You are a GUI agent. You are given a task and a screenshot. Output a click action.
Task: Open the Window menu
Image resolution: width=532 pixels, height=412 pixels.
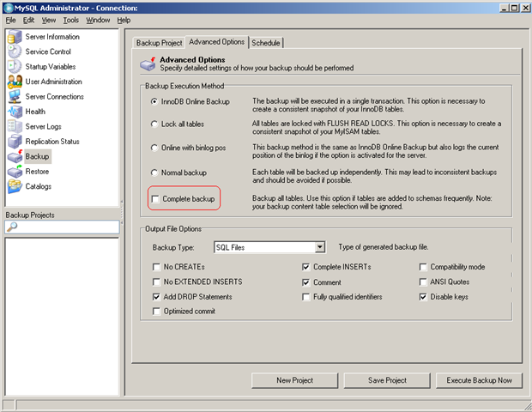98,20
